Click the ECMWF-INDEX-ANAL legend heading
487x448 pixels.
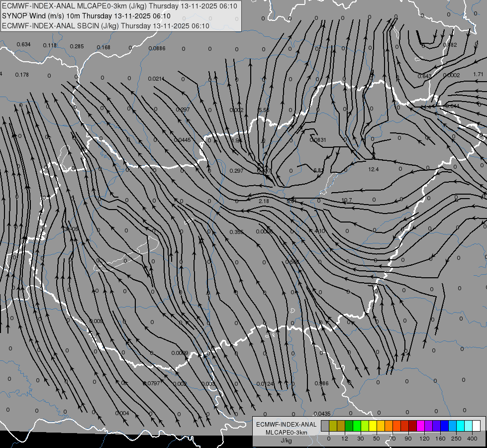click(x=287, y=425)
